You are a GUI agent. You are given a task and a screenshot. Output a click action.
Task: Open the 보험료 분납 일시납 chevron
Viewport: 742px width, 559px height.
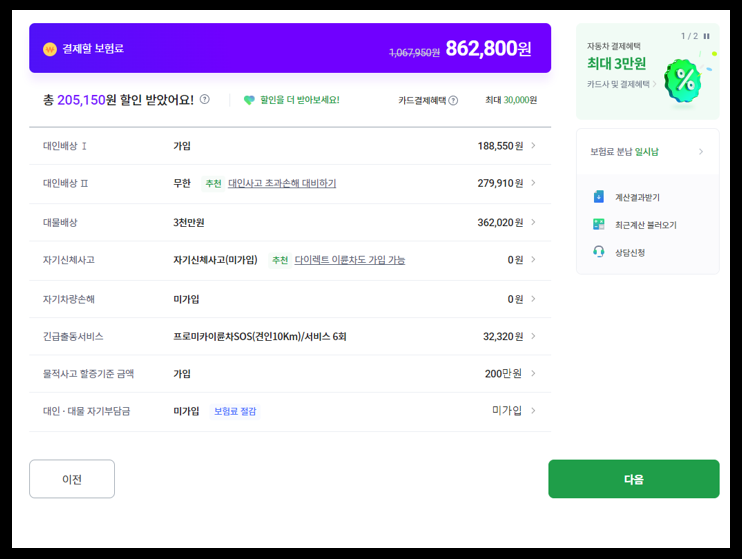(x=701, y=152)
